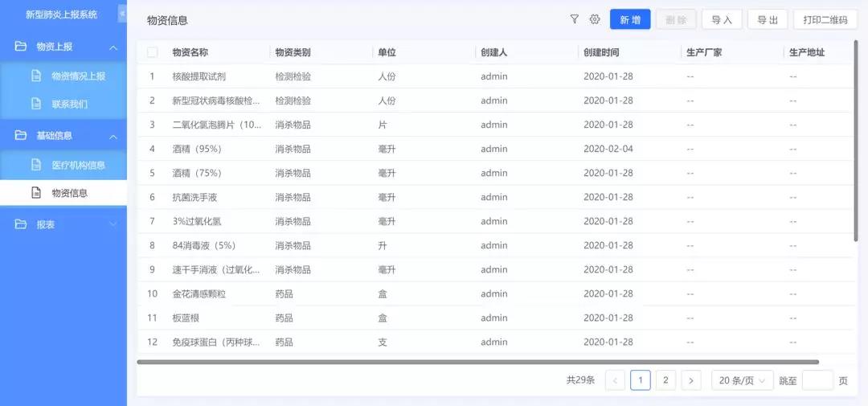Click 检测检验 category in row 1

(x=293, y=76)
